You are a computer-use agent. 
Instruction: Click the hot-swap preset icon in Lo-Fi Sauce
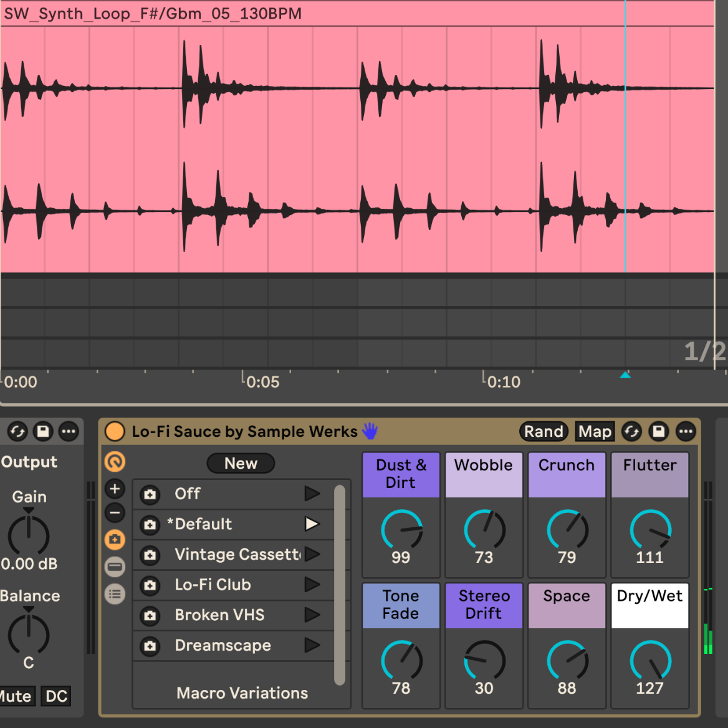click(631, 431)
